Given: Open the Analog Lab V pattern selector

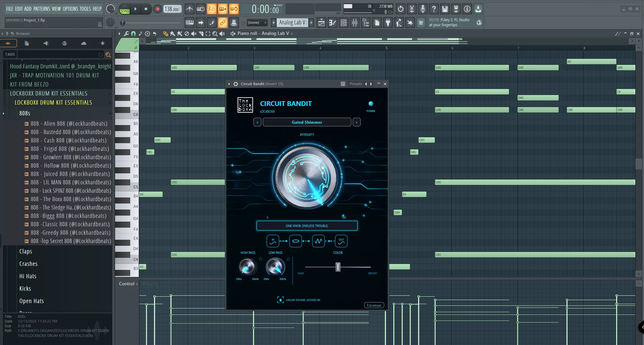Looking at the screenshot, I should click(292, 23).
